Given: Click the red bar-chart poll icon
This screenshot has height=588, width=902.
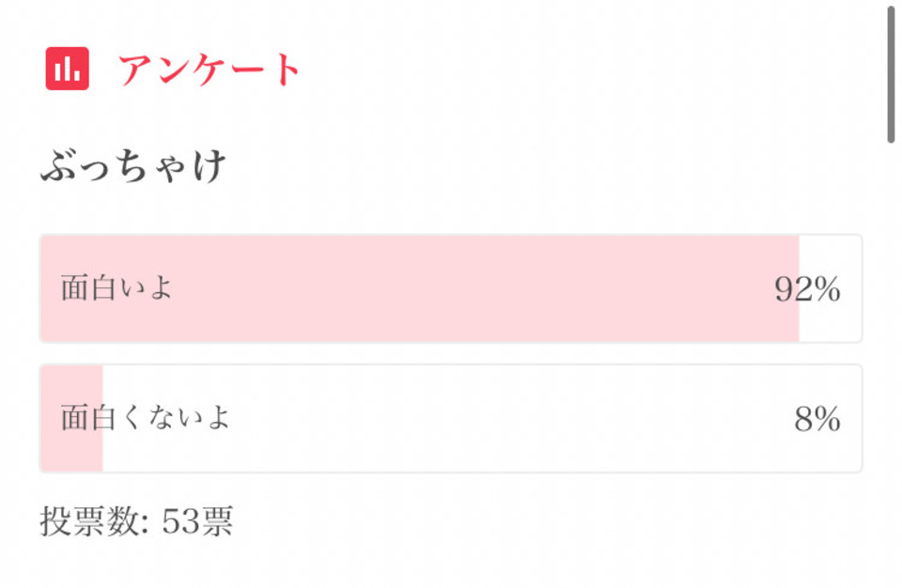Looking at the screenshot, I should click(x=68, y=69).
